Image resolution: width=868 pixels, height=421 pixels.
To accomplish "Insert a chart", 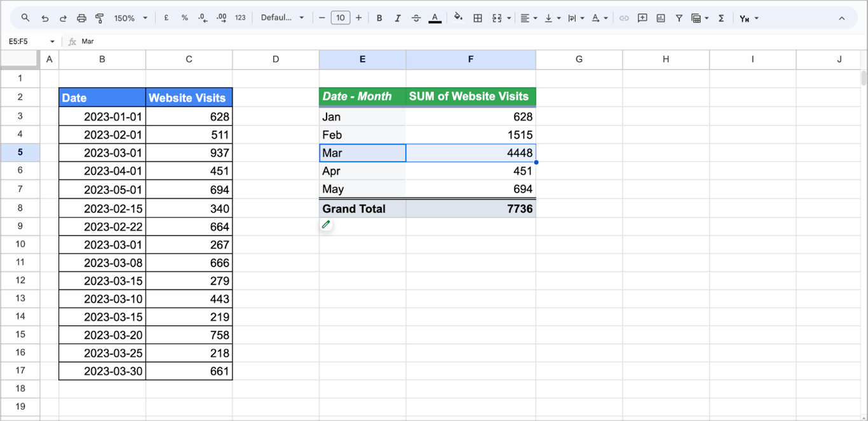I will click(x=661, y=18).
